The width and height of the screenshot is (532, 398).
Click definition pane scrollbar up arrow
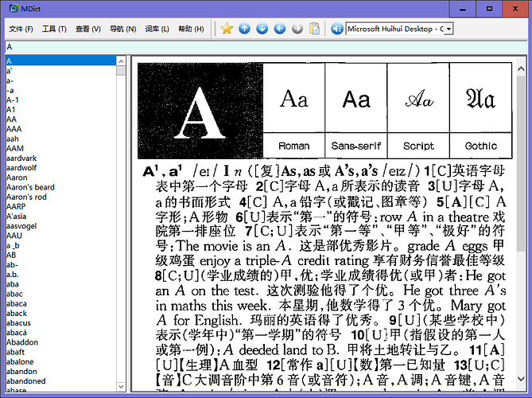[x=521, y=69]
